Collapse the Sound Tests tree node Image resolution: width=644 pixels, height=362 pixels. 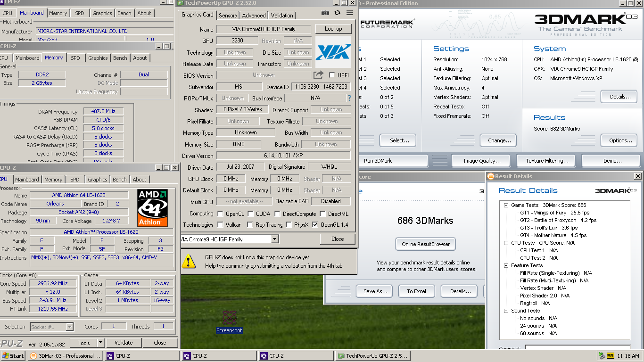[x=506, y=311]
